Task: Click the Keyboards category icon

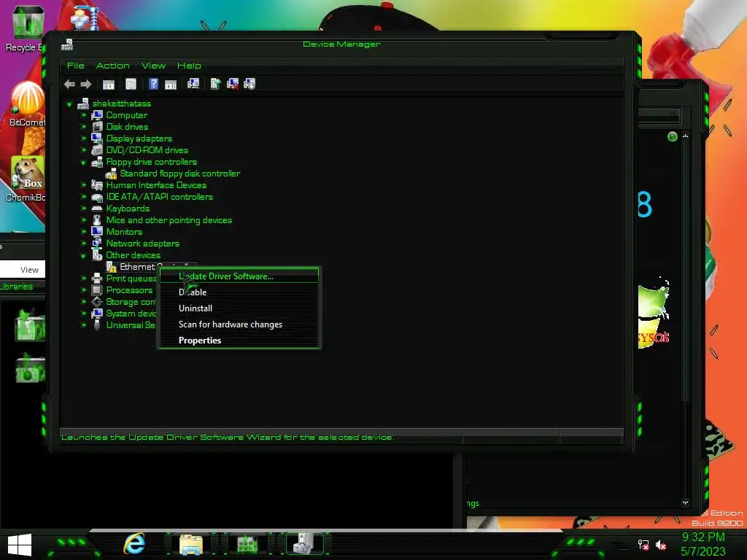Action: 97,209
